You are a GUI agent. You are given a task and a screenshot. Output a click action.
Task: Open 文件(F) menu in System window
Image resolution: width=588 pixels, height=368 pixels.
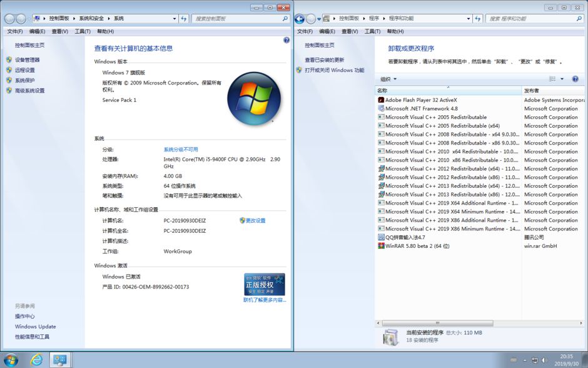point(15,31)
